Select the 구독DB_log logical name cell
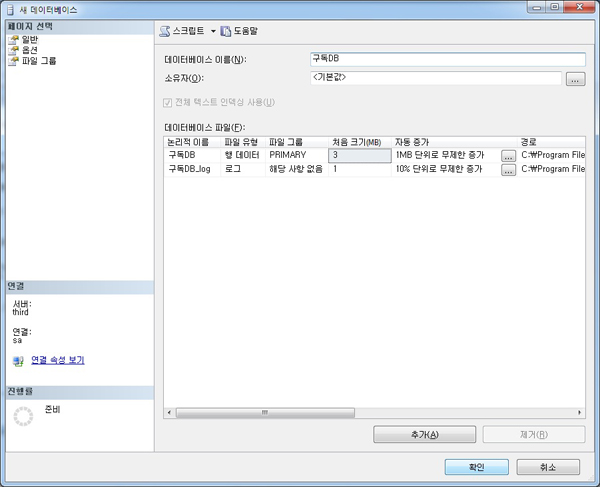Image resolution: width=600 pixels, height=487 pixels. [192, 169]
